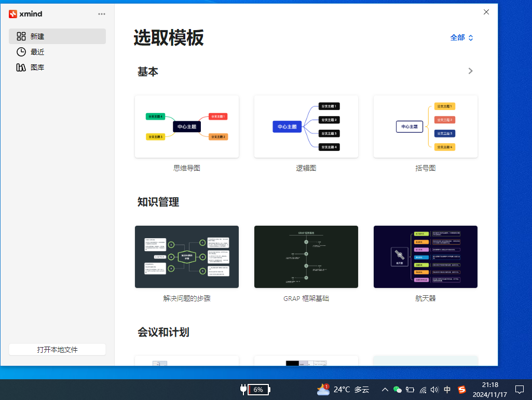This screenshot has width=532, height=400.
Task: Click the clock icon beside 最近
Action: pos(21,52)
